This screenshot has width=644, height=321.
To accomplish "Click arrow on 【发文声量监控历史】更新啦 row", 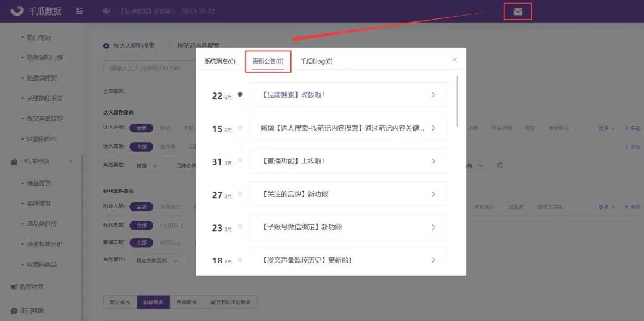I will coord(434,260).
